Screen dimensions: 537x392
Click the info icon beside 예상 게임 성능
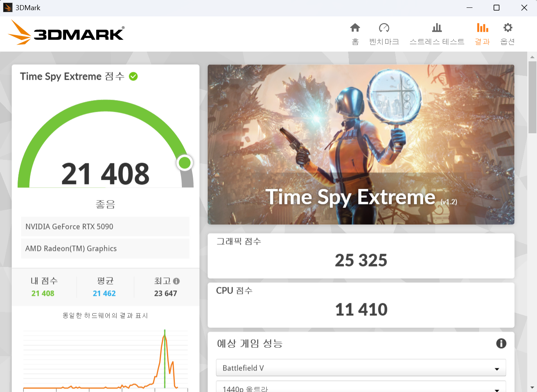pyautogui.click(x=501, y=343)
